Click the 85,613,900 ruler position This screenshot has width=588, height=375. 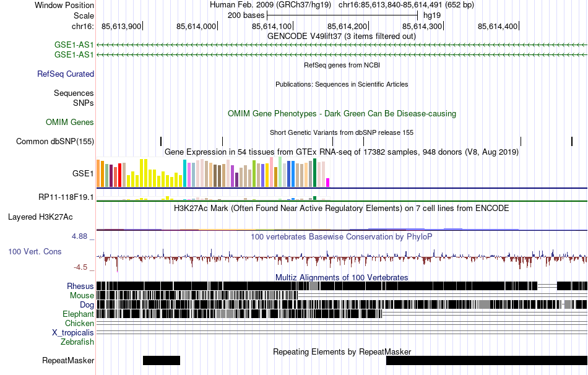coord(121,26)
